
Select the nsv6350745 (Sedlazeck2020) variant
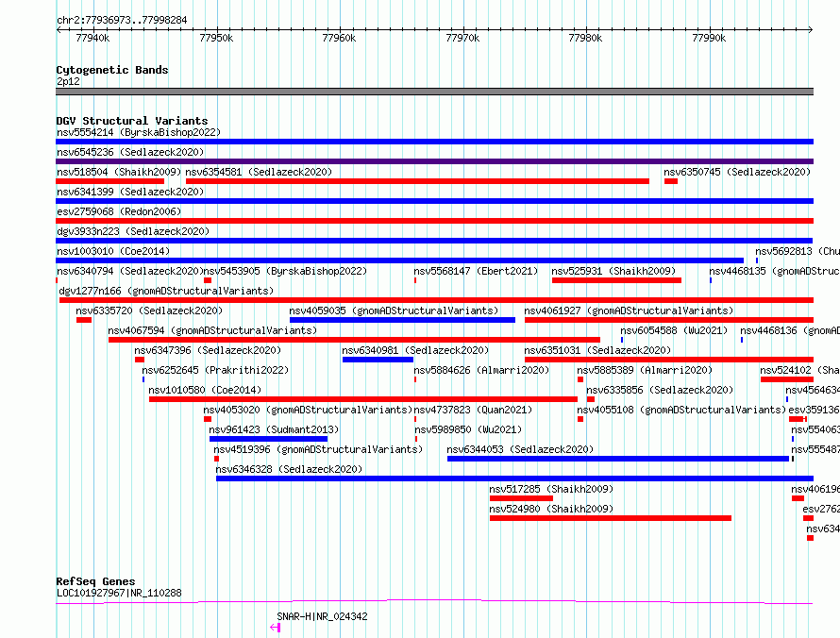click(x=737, y=172)
